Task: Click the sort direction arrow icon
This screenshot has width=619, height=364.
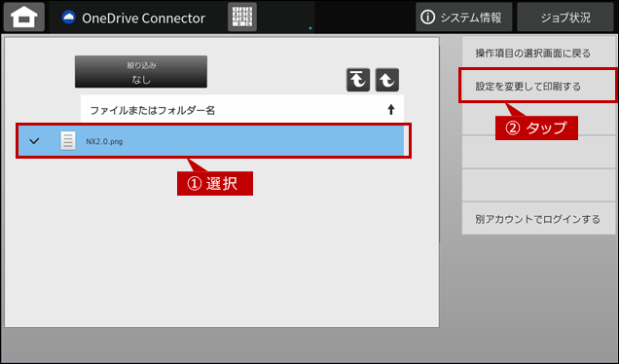Action: click(x=391, y=110)
